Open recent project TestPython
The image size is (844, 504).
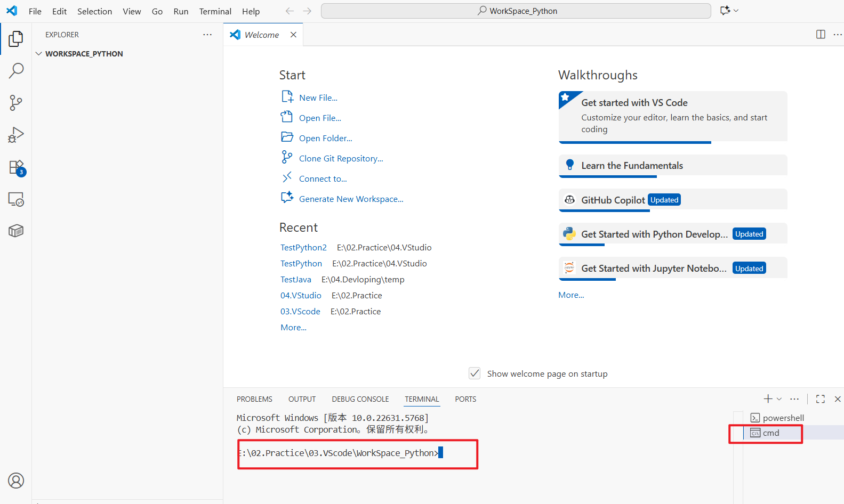301,263
